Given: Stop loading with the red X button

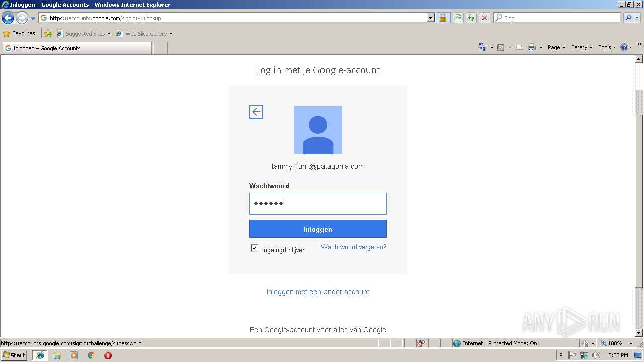Looking at the screenshot, I should coord(485,18).
